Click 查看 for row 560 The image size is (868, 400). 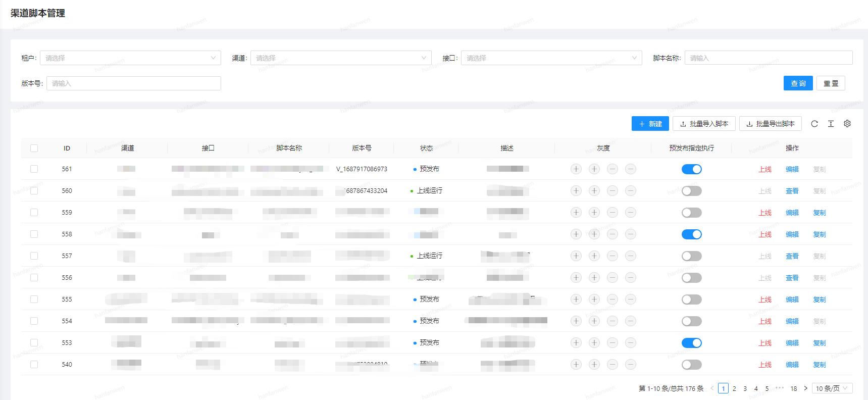792,191
